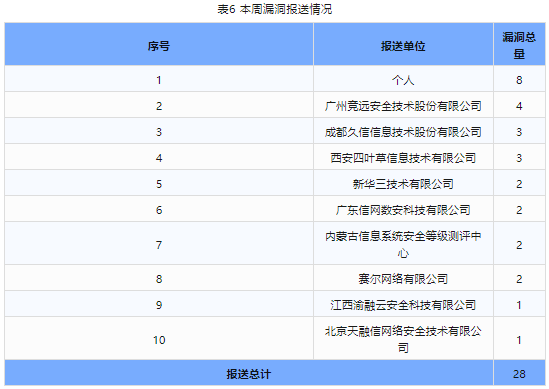Viewport: 549px width, 389px height.
Task: Click 内蒙古信息系统安全等级测评中心 cell
Action: pyautogui.click(x=403, y=244)
